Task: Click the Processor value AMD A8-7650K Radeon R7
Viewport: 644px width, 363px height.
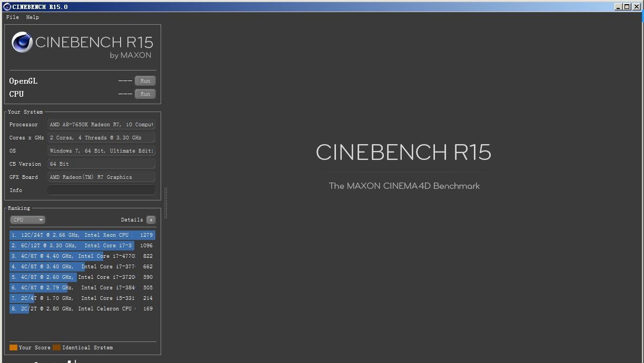Action: [102, 125]
